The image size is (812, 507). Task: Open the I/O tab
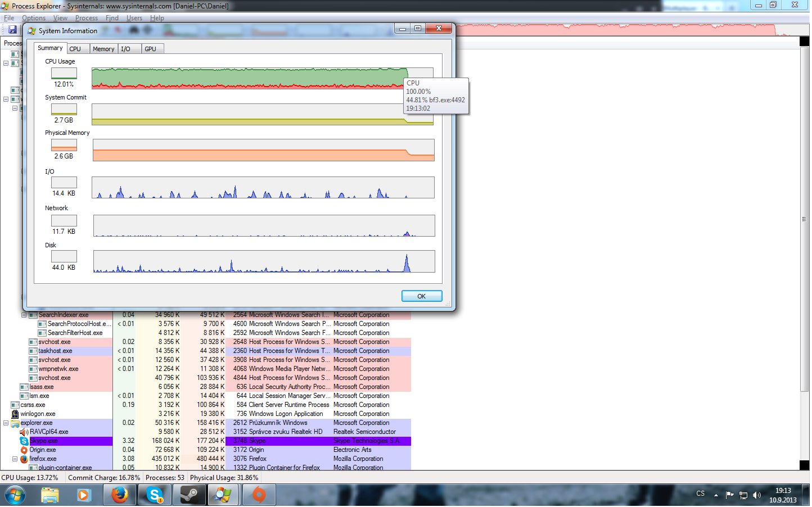pos(126,49)
